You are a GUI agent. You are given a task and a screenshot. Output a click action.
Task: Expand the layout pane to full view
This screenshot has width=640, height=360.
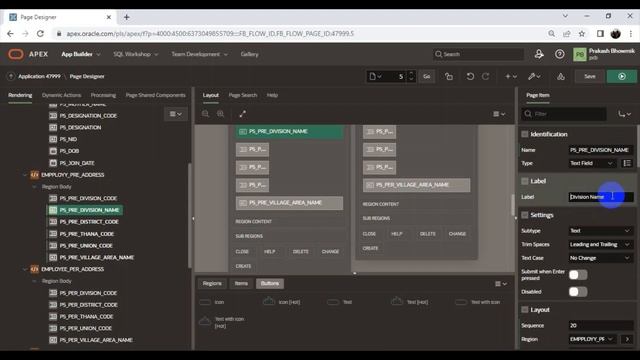(242, 114)
